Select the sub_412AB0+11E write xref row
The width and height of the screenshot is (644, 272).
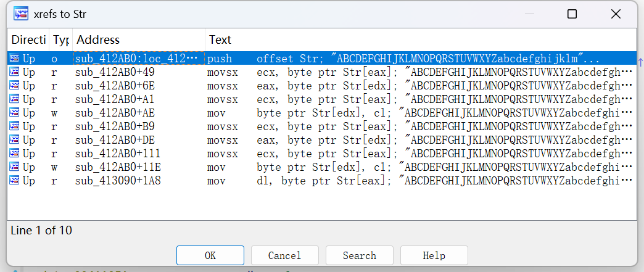(321, 167)
